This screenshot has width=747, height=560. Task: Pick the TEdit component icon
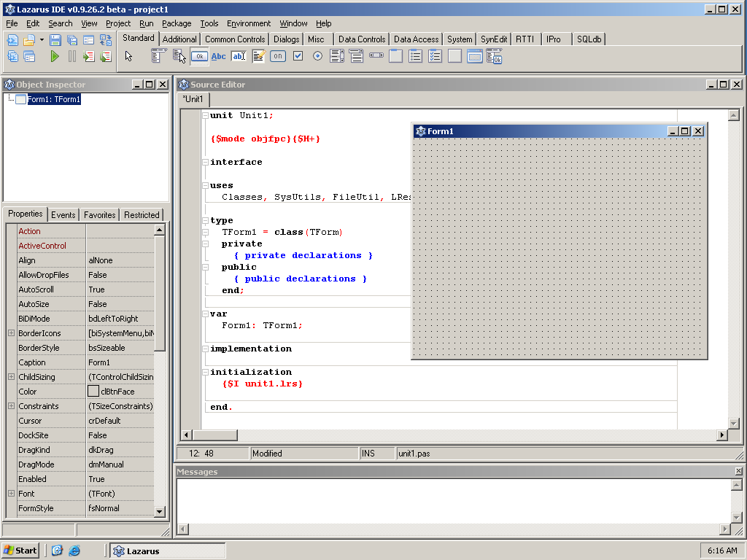click(239, 56)
